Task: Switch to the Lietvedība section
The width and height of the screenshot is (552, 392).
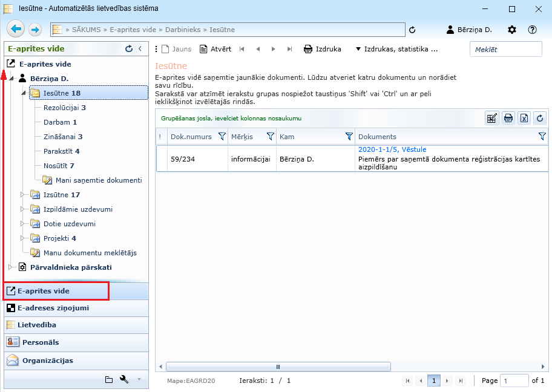Action: pyautogui.click(x=40, y=325)
